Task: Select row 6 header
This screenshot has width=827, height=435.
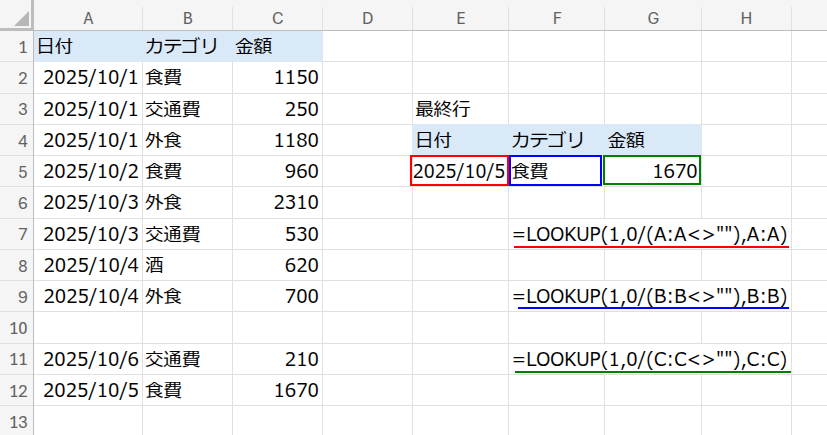Action: (x=17, y=202)
